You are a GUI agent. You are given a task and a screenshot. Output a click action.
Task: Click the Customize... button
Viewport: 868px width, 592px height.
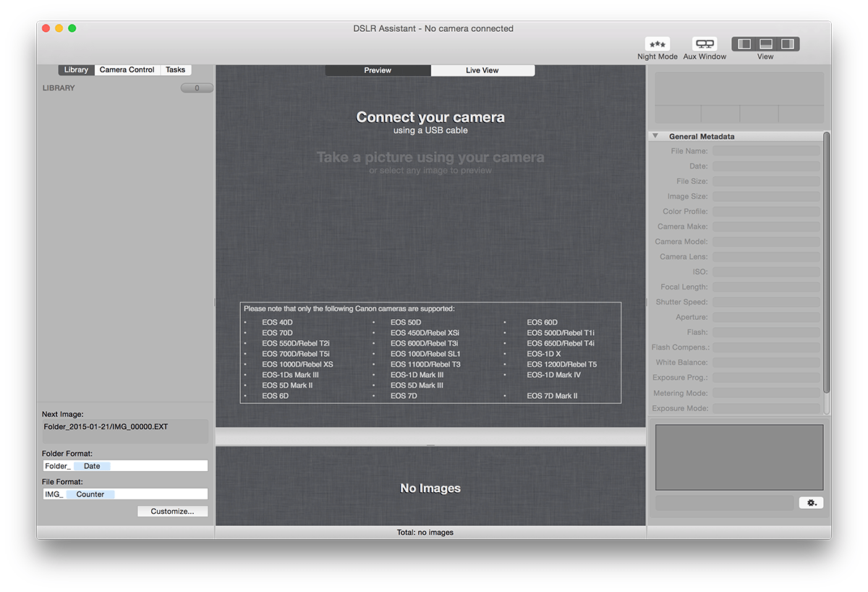172,511
